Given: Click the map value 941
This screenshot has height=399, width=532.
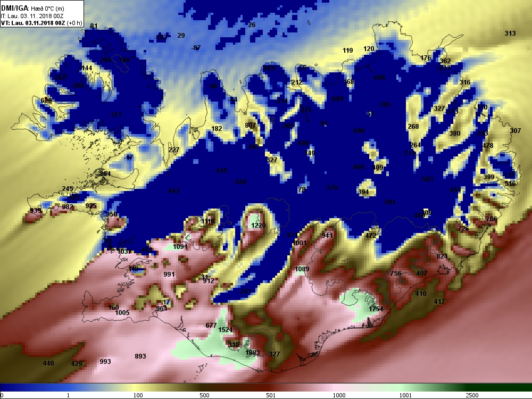Looking at the screenshot, I should [327, 235].
